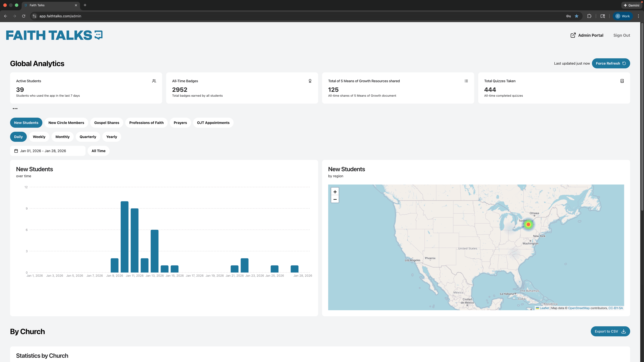Enable the Prayers metric filter
The height and width of the screenshot is (362, 644).
180,122
